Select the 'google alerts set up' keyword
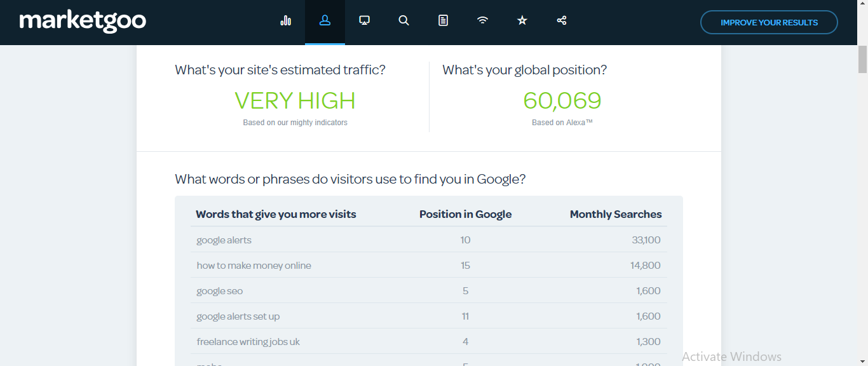The width and height of the screenshot is (868, 366). point(238,316)
